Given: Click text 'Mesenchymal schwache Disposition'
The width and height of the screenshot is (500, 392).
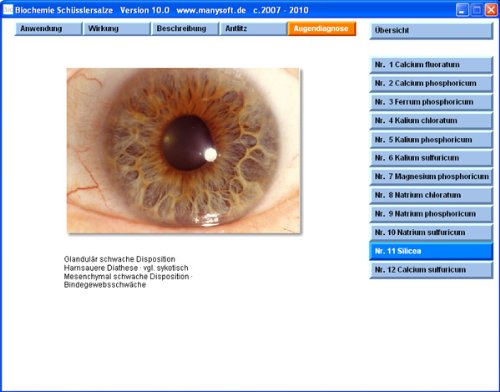Looking at the screenshot, I should [x=126, y=277].
